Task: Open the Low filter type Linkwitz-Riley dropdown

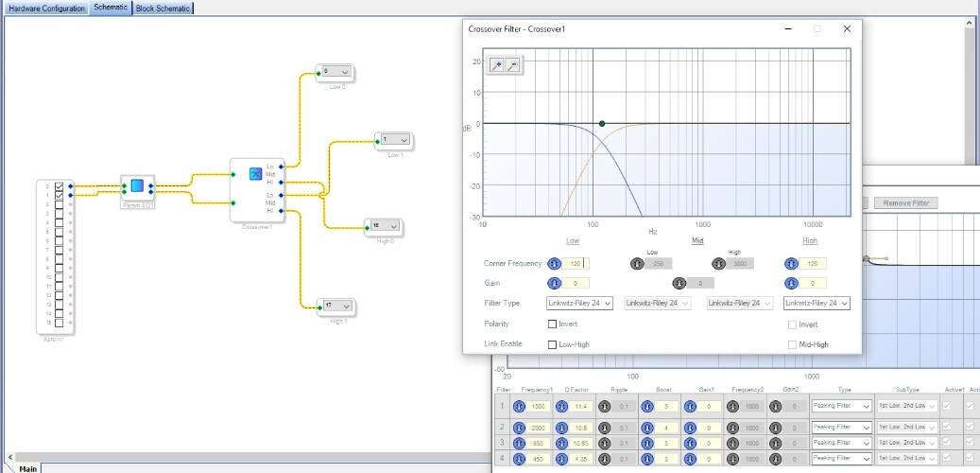Action: point(579,303)
